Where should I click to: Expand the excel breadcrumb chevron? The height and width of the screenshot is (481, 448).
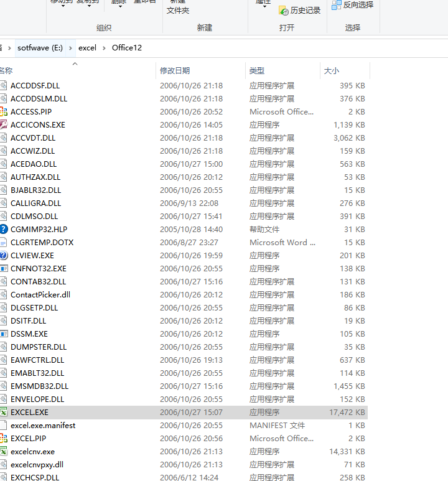tap(104, 48)
